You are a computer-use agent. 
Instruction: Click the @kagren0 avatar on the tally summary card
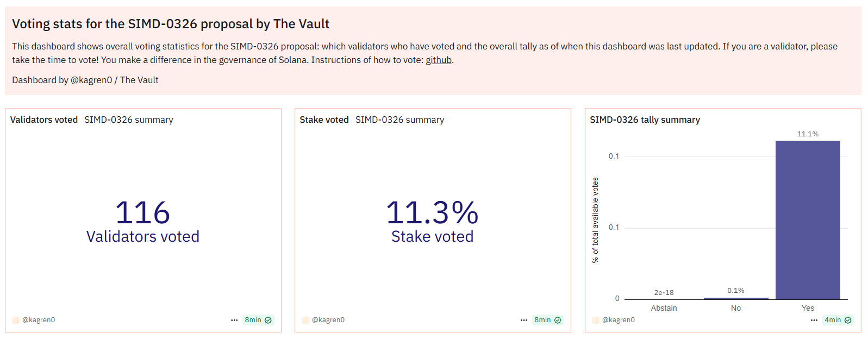coord(596,320)
